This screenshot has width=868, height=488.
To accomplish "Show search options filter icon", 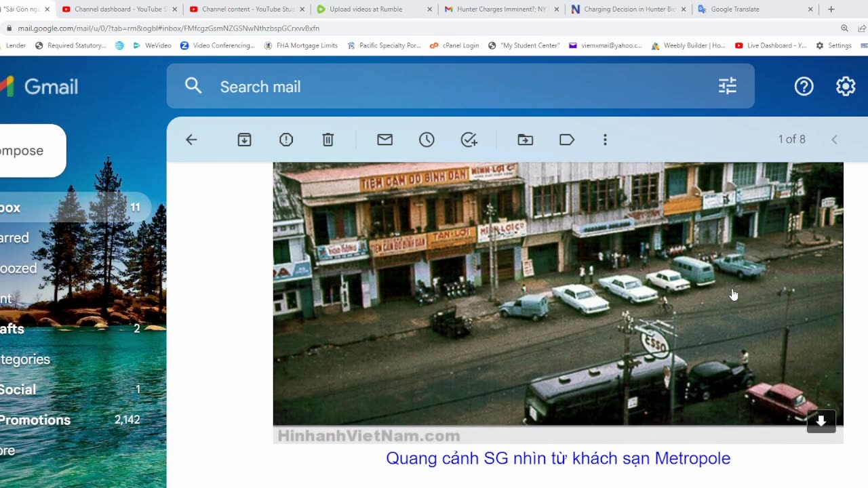I will (x=728, y=86).
